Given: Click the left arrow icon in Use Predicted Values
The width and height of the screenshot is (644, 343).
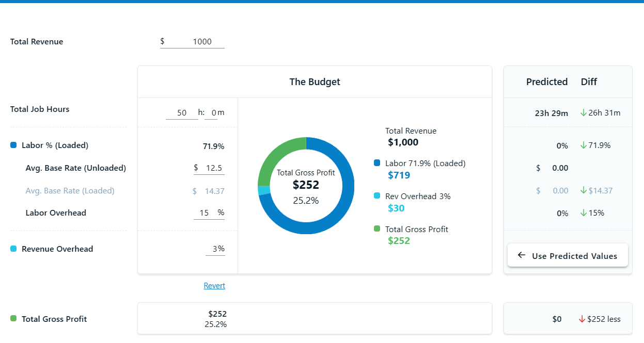Looking at the screenshot, I should click(x=522, y=255).
